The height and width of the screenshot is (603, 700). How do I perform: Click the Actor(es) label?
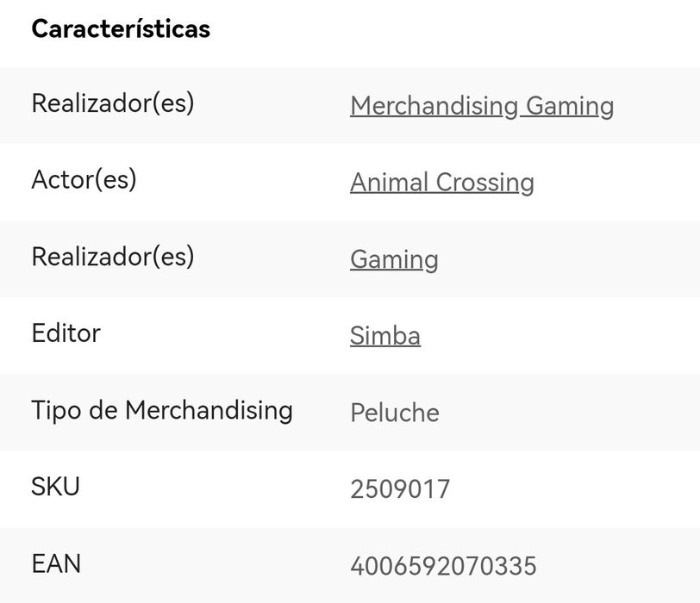pyautogui.click(x=84, y=180)
